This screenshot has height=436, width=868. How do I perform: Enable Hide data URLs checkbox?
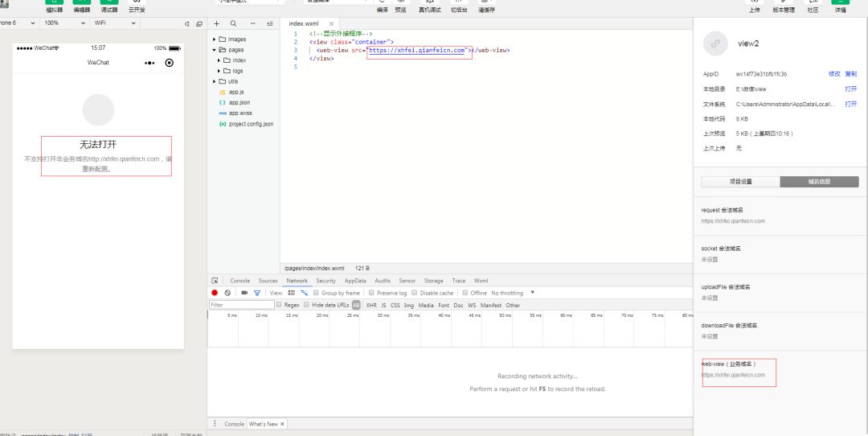pyautogui.click(x=306, y=305)
